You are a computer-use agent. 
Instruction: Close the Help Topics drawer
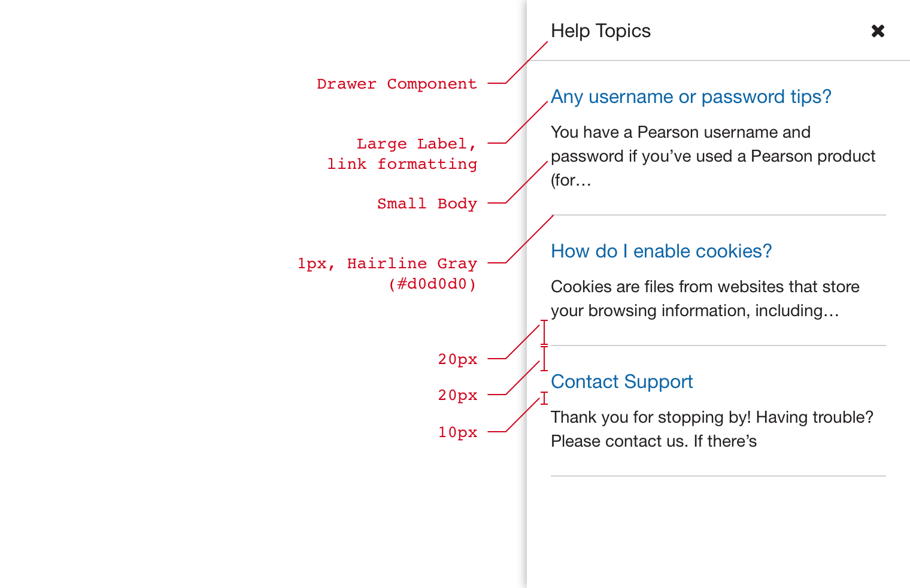point(878,31)
